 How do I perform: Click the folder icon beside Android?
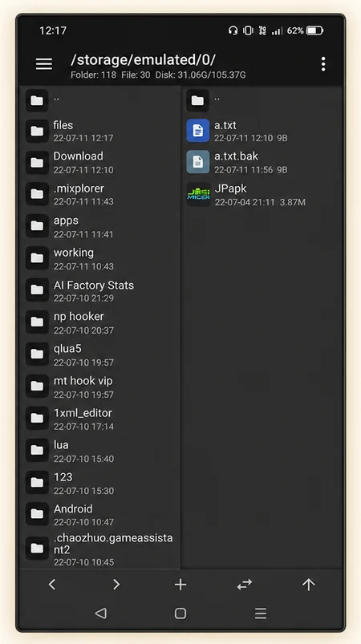37,514
